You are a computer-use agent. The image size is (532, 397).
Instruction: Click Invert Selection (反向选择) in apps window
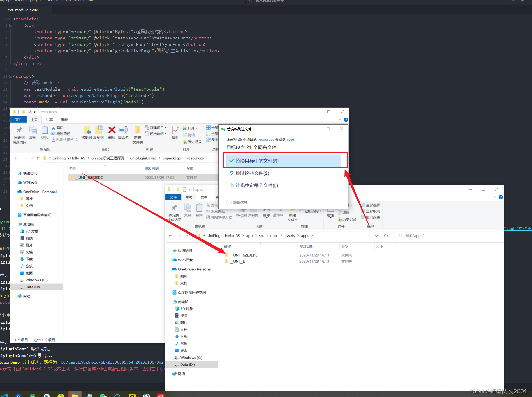click(371, 217)
